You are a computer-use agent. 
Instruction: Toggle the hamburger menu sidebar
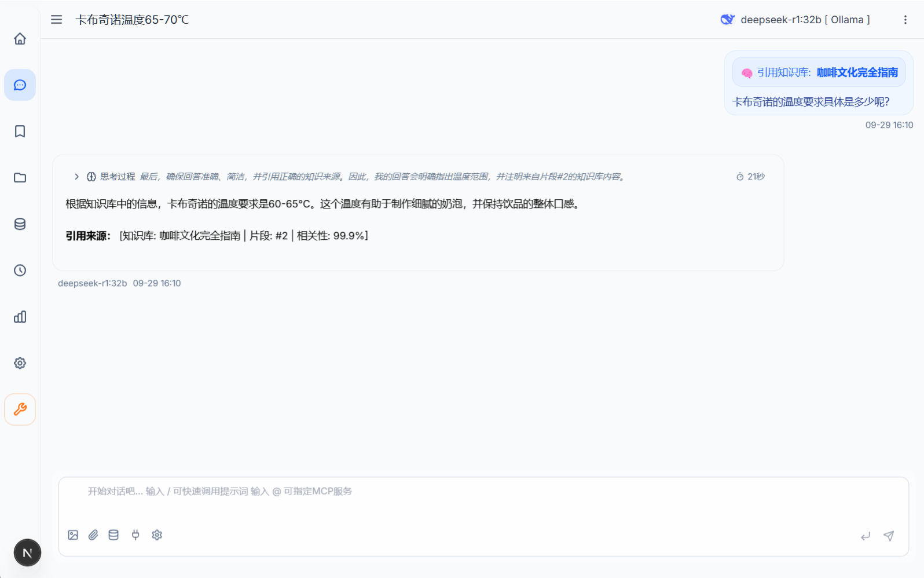[x=56, y=20]
